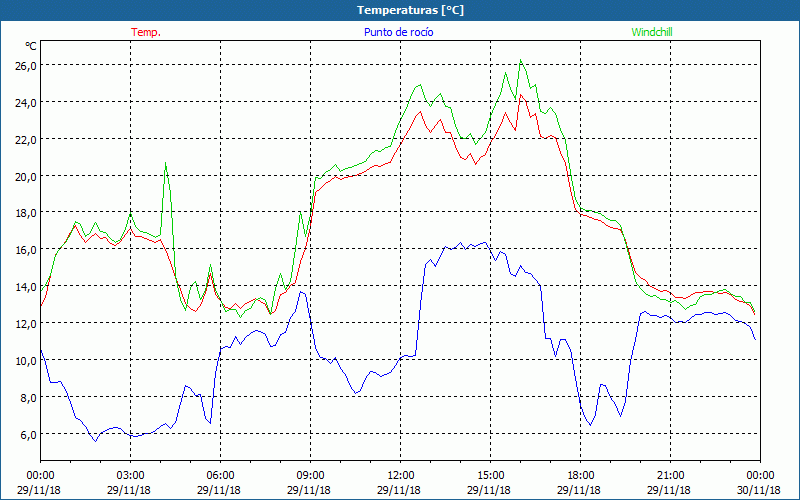Click the 09:00 time axis label
Screen dimensions: 800x500
point(310,476)
